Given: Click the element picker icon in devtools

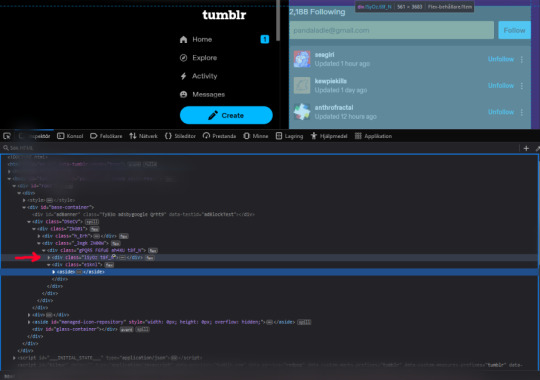Looking at the screenshot, I should point(7,136).
